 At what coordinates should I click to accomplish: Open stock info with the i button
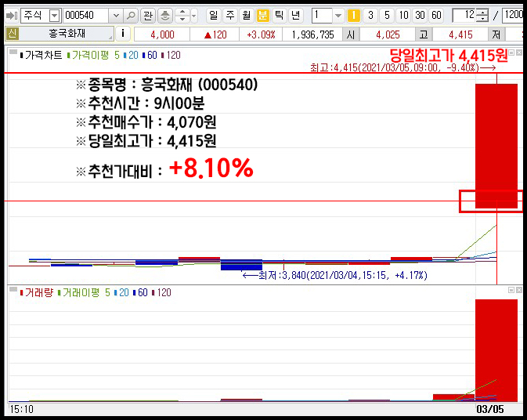point(123,34)
